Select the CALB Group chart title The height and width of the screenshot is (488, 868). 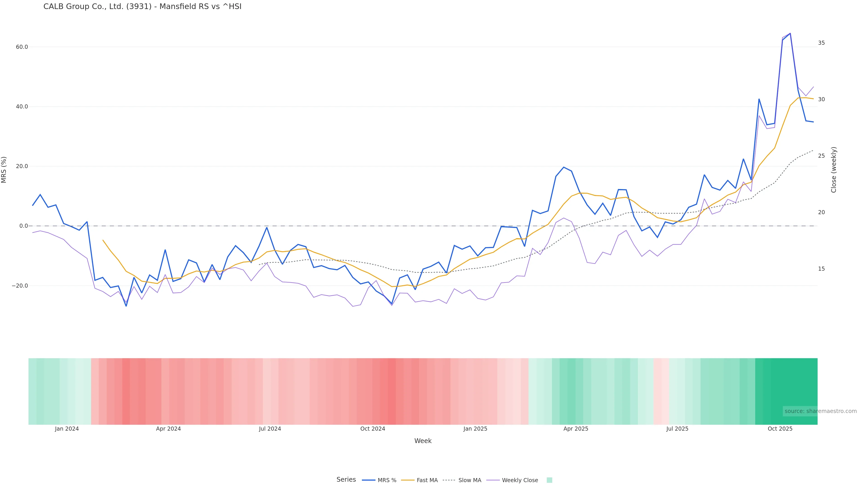pos(142,7)
